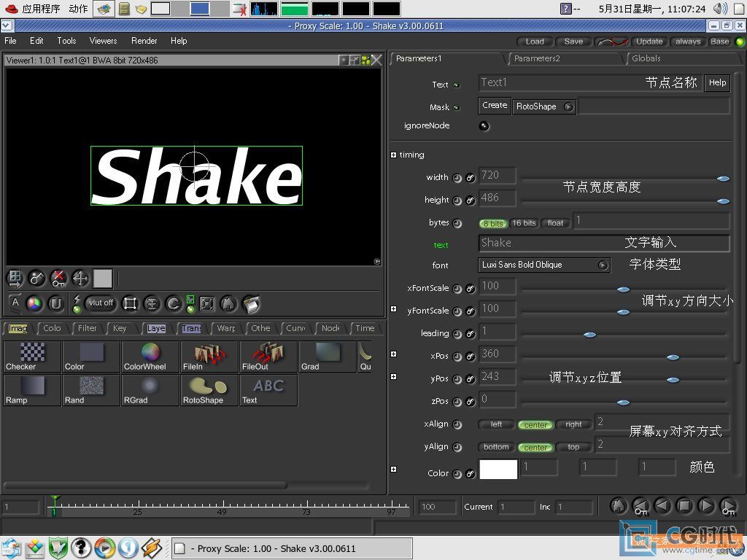747x560 pixels.
Task: Expand the plus box beside yFontScale
Action: point(393,309)
